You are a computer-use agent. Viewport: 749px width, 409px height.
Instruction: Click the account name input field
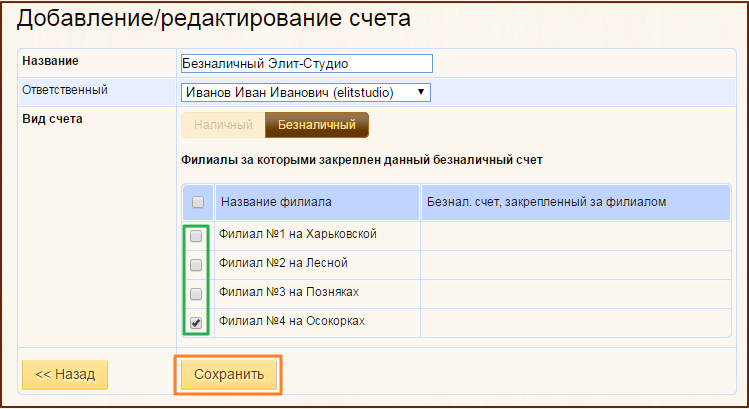(x=307, y=64)
